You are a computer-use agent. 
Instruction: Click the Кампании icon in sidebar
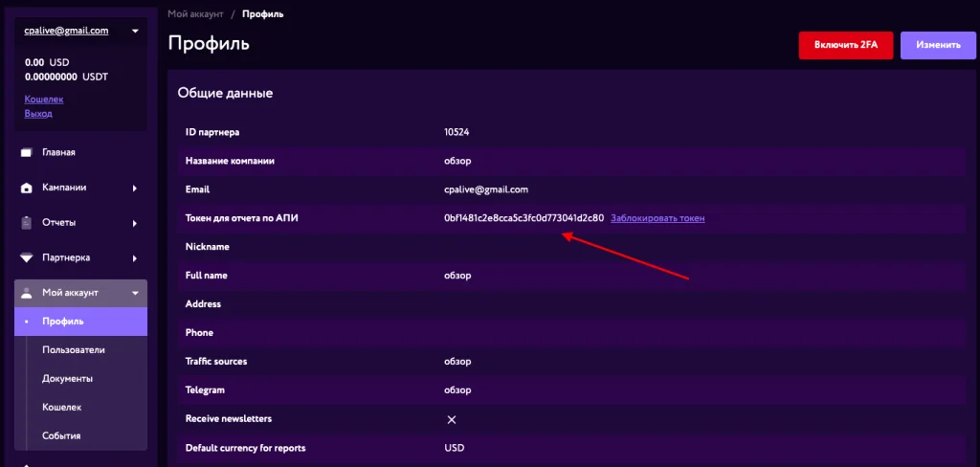[26, 188]
